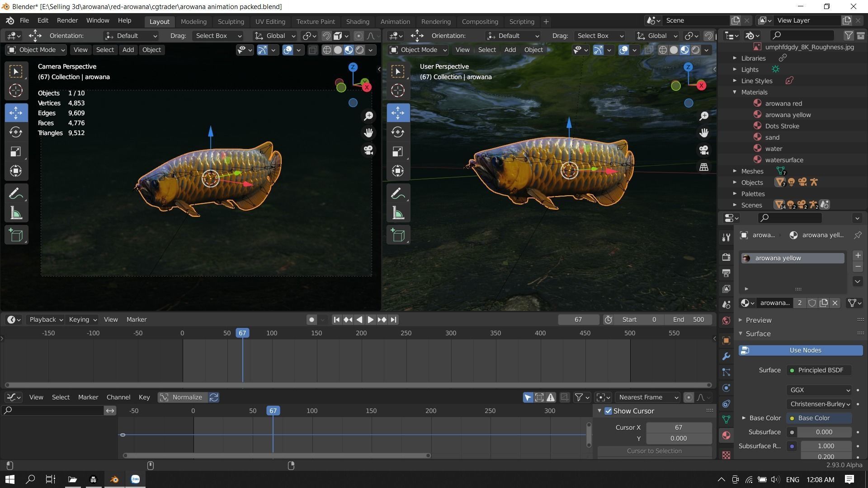
Task: Toggle camera view icon in left viewport
Action: pyautogui.click(x=368, y=150)
